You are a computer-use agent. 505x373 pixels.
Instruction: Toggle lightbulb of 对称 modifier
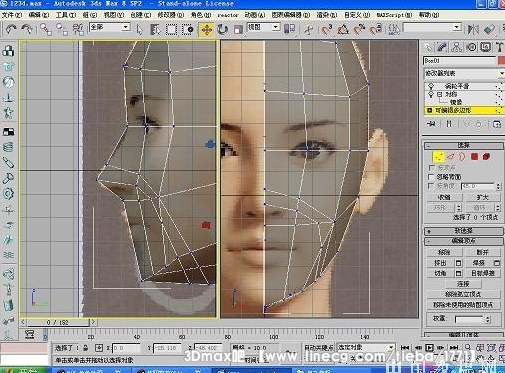(431, 94)
